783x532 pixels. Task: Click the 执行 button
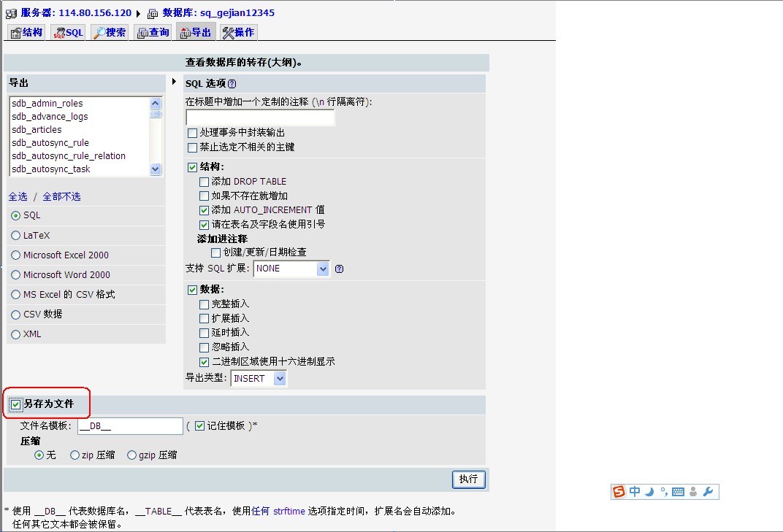(468, 479)
